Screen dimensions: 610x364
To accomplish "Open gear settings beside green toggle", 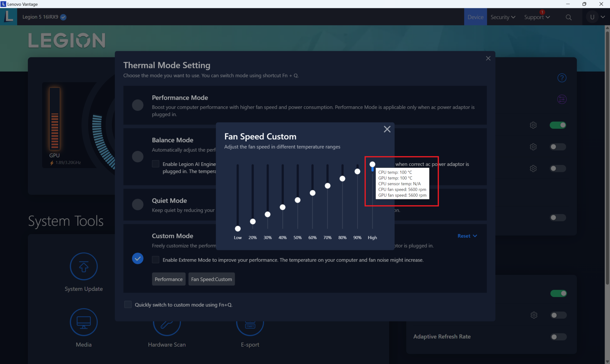I will (x=533, y=125).
